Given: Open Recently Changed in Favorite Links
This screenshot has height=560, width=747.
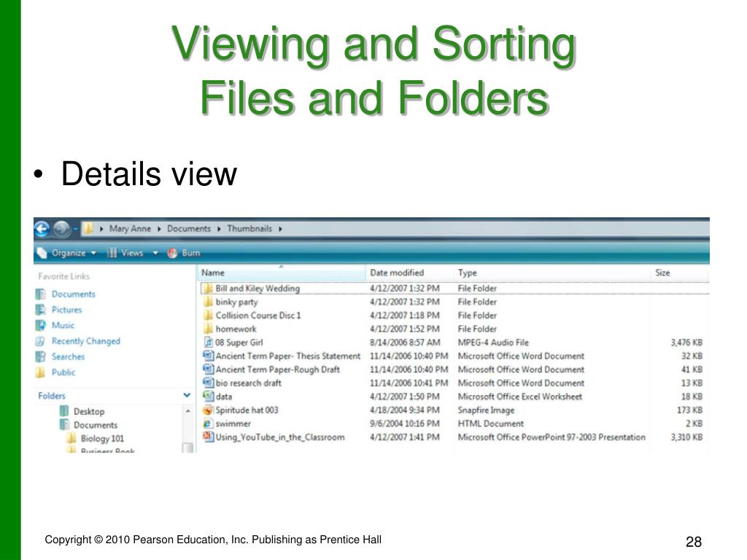Looking at the screenshot, I should coord(86,341).
